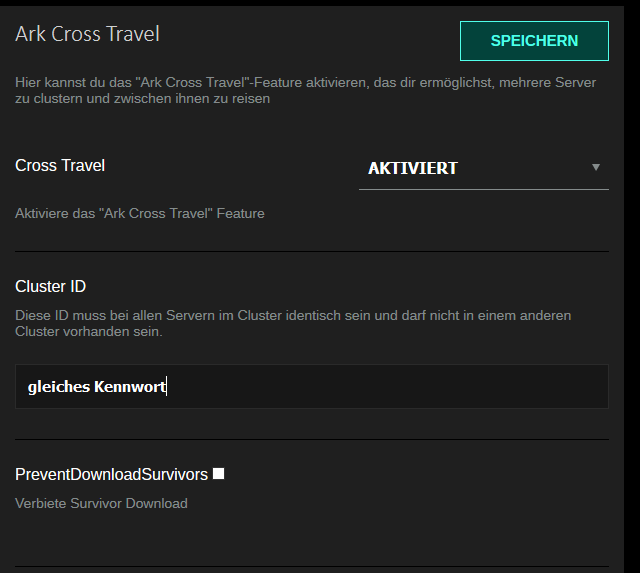Click the small triangle arrow beside AKTIVIERT

596,167
